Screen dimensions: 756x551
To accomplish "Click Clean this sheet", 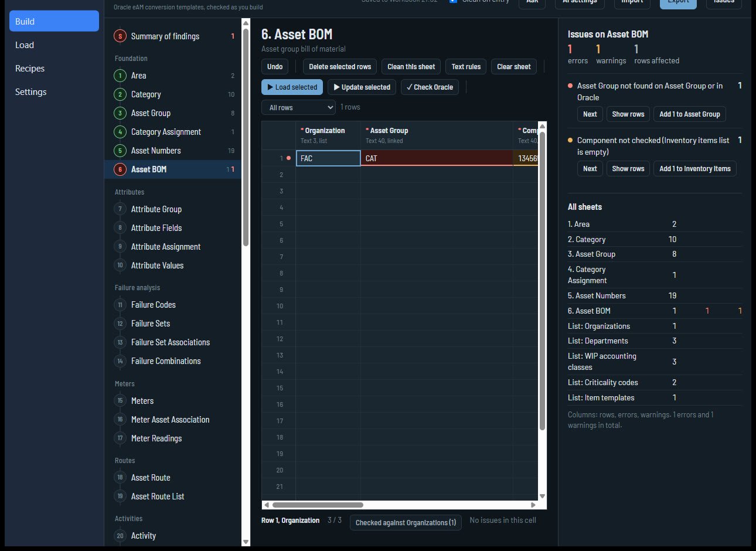I will 411,66.
